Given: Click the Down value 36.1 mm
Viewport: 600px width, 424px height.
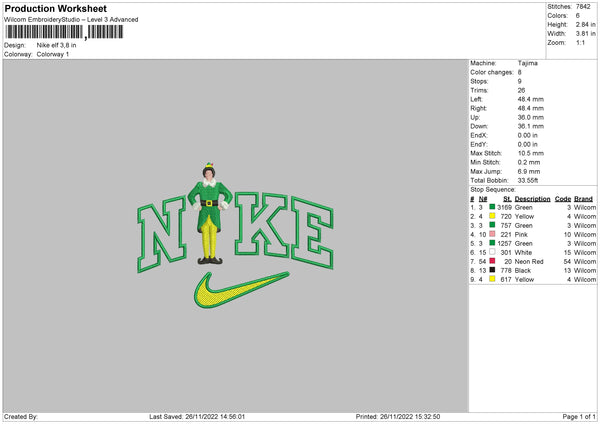Looking at the screenshot, I should tap(531, 126).
